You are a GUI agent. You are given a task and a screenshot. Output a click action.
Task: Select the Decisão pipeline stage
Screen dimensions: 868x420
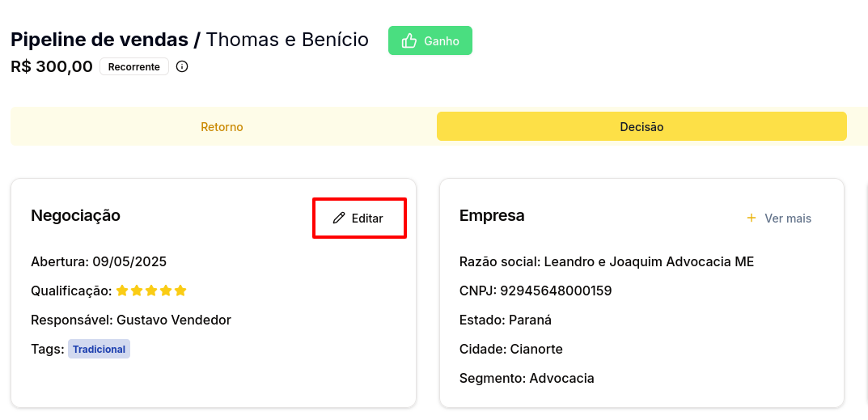point(641,126)
